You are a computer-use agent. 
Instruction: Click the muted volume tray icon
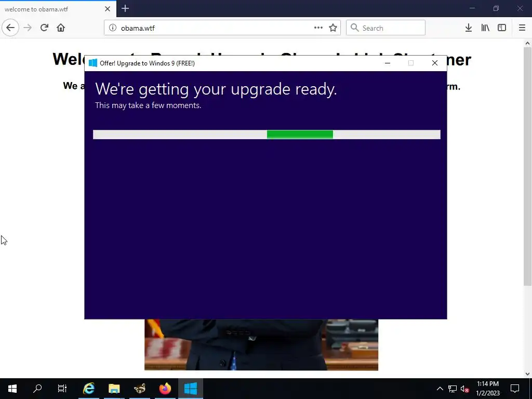pos(464,389)
